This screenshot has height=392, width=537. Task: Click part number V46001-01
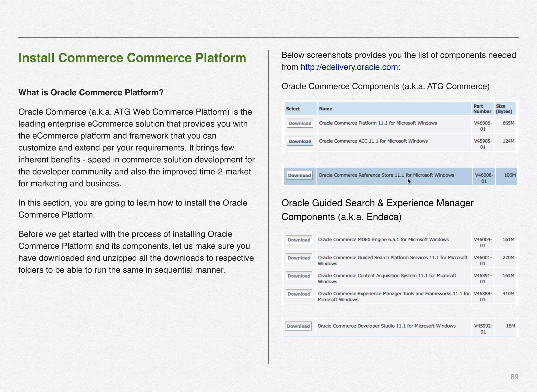pyautogui.click(x=483, y=261)
